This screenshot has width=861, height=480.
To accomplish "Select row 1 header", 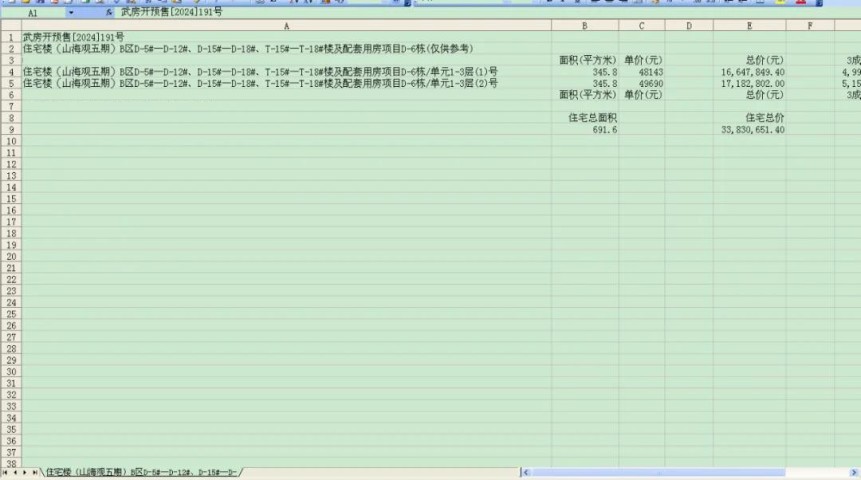I will 11,37.
